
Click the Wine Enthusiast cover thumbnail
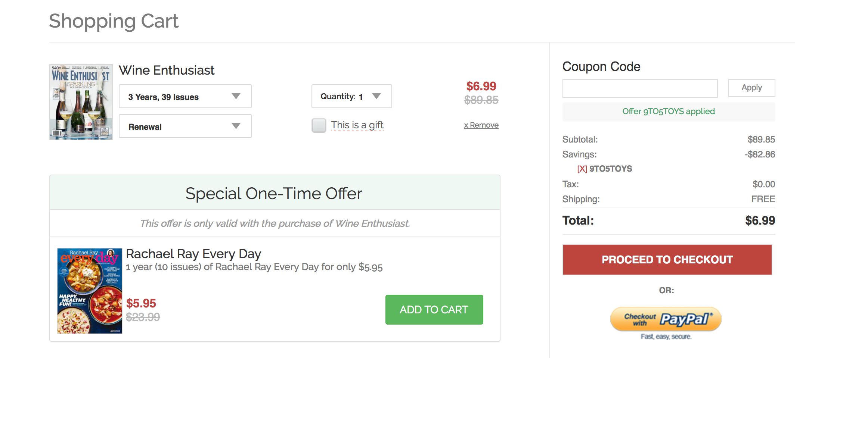81,102
